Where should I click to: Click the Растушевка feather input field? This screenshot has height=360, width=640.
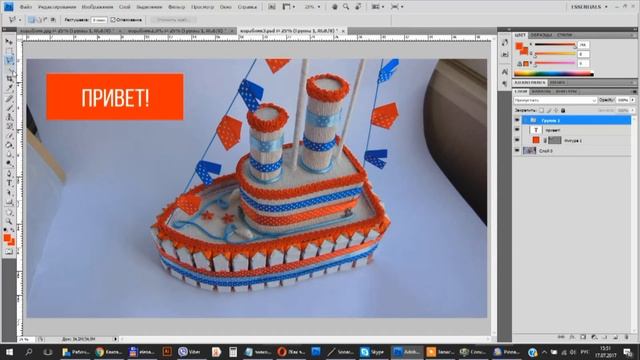point(99,20)
